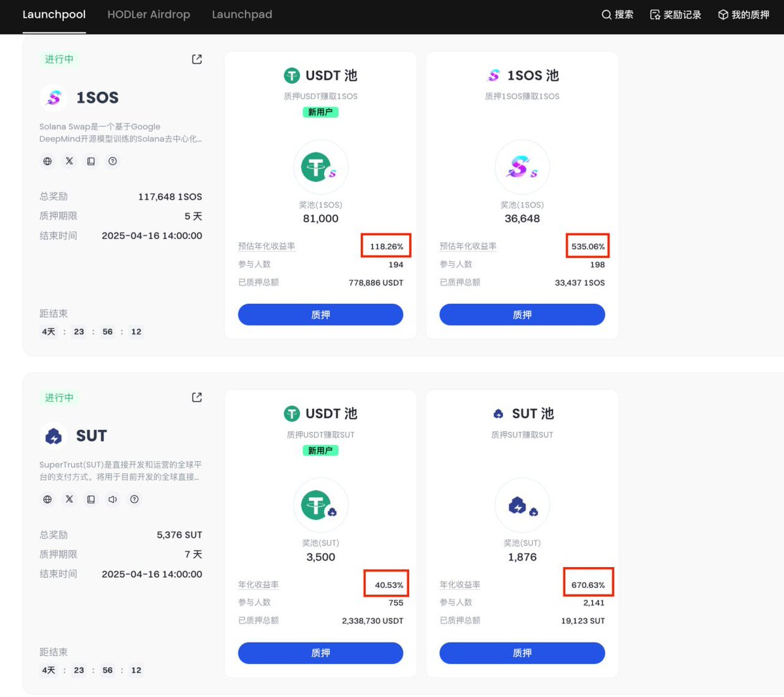Click the large SUT reward-pool image
This screenshot has height=697, width=784.
(522, 505)
